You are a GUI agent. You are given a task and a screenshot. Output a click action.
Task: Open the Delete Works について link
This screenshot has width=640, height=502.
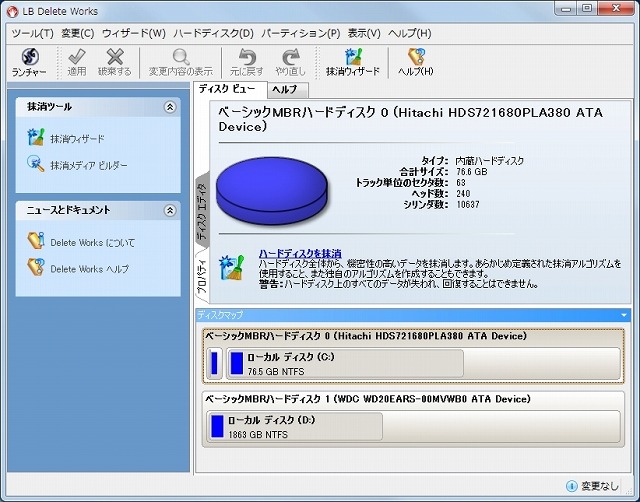pos(92,242)
